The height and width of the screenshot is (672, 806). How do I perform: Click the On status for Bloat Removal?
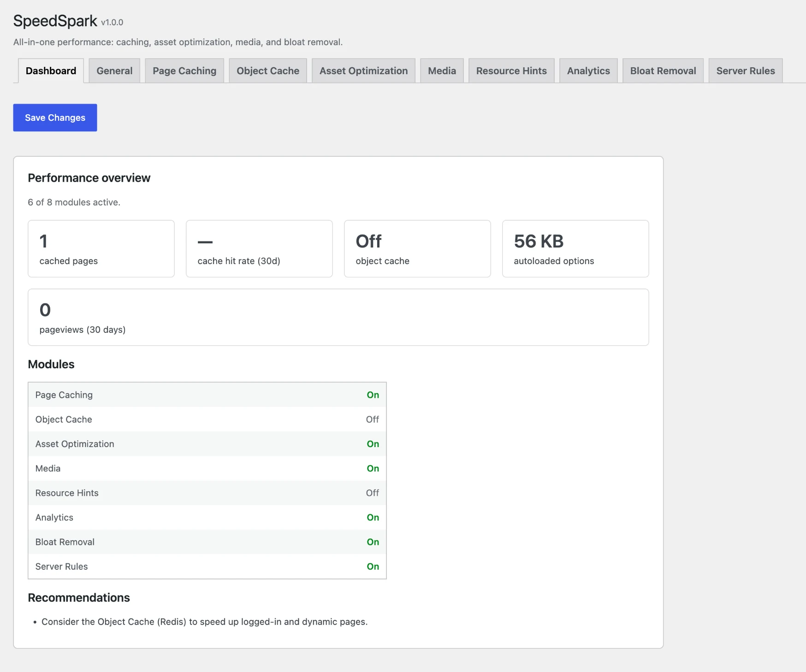373,542
